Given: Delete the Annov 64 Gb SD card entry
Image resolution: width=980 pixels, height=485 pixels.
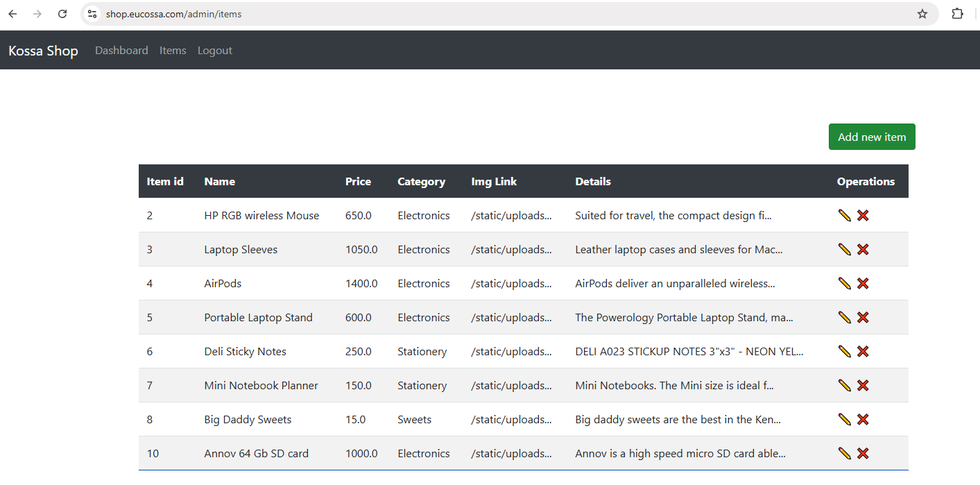Looking at the screenshot, I should coord(862,453).
